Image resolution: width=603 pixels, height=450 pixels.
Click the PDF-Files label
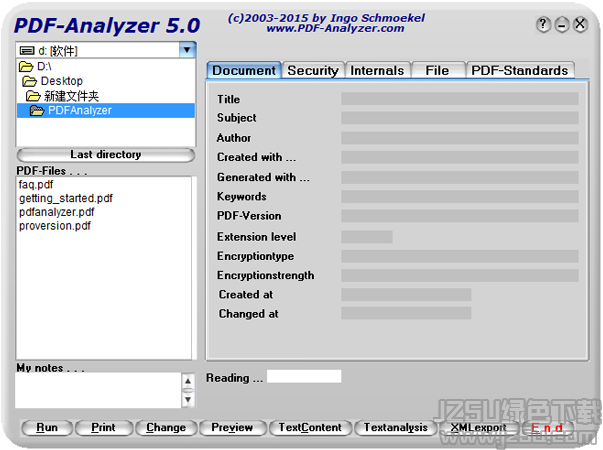coord(52,171)
